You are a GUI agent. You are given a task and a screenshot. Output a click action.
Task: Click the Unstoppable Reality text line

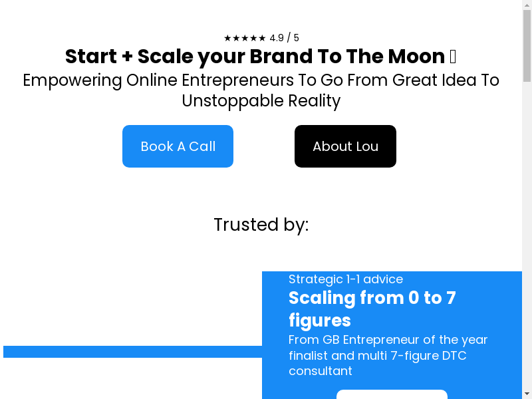tap(261, 101)
